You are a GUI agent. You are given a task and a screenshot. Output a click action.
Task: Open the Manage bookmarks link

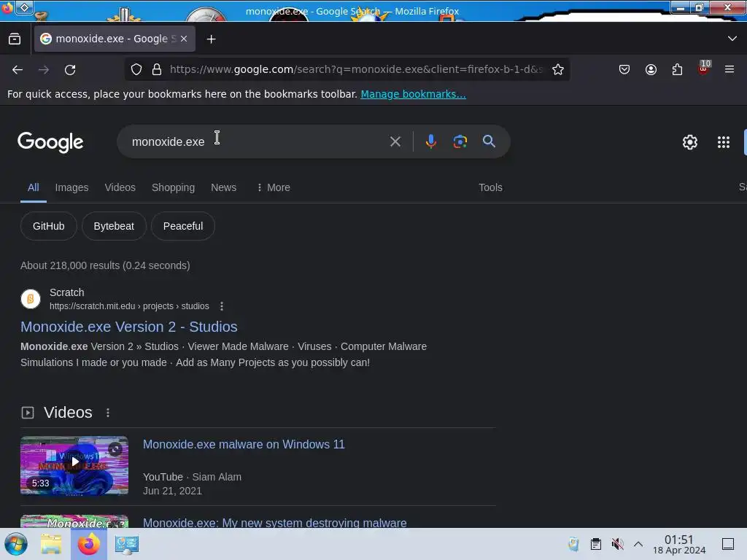point(413,94)
